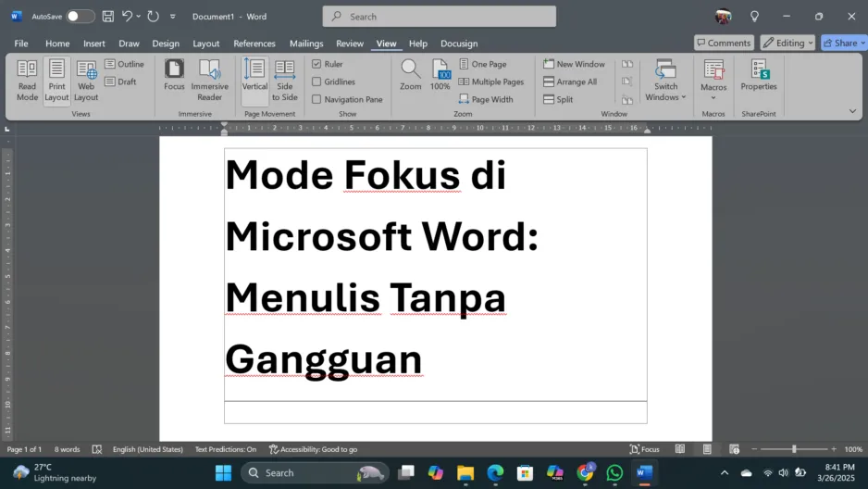Set zoom to 100% in ribbon
868x489 pixels.
point(440,75)
